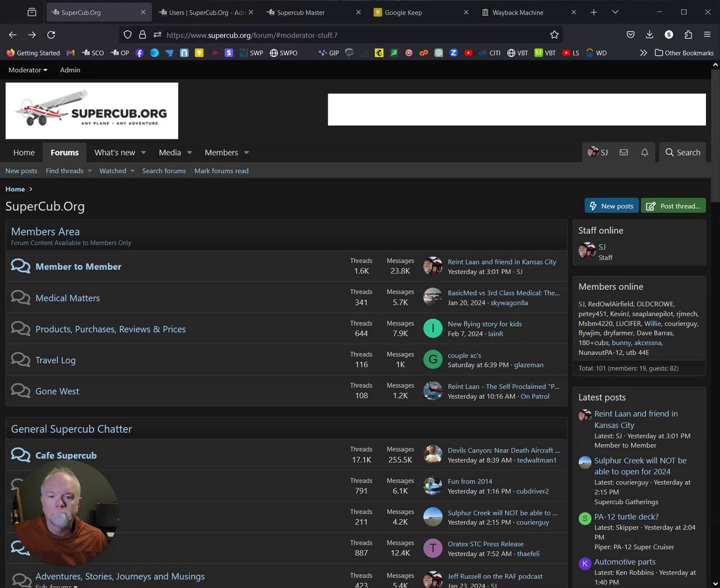Bookmark this page with the star icon

pyautogui.click(x=554, y=35)
